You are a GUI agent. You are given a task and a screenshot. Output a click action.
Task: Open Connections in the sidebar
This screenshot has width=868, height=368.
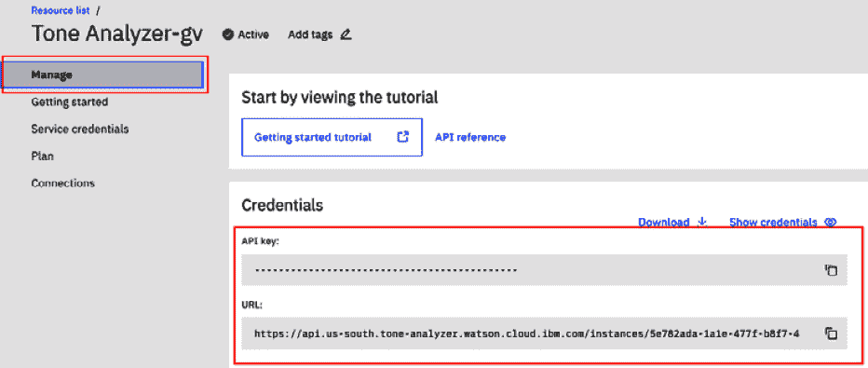tap(62, 184)
